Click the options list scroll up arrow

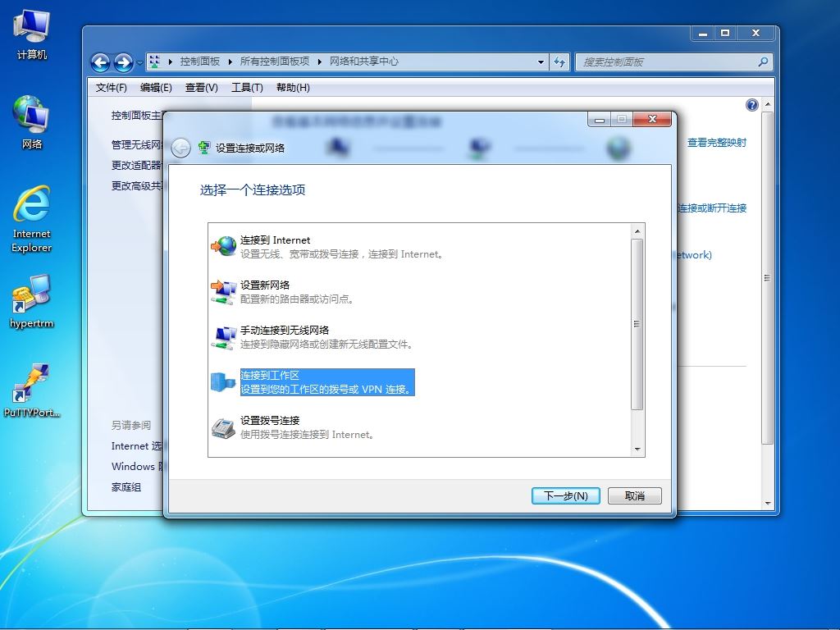pyautogui.click(x=637, y=231)
